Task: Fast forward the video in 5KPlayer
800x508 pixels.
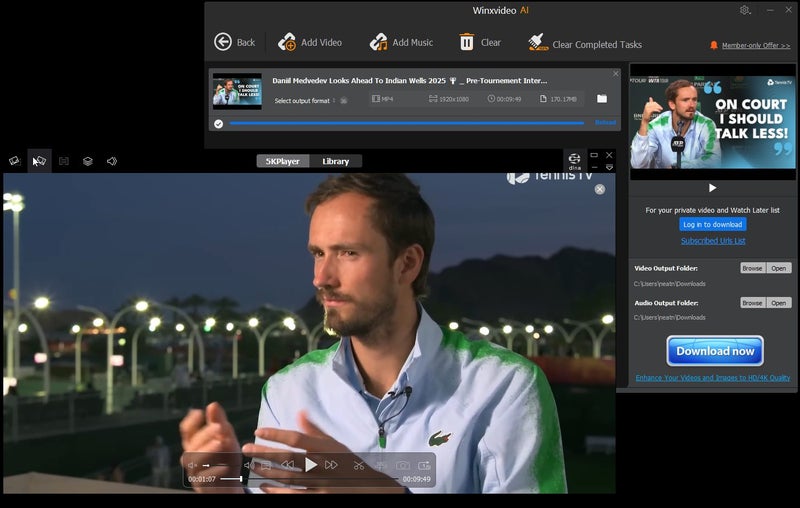Action: coord(331,465)
